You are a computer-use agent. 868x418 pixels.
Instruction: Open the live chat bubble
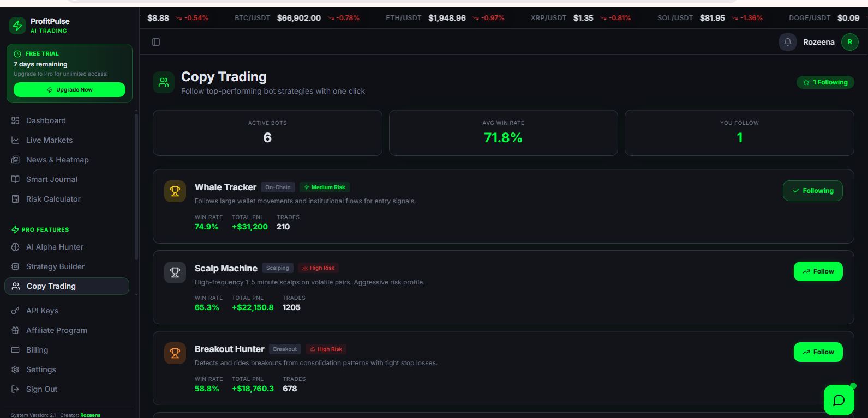[839, 400]
